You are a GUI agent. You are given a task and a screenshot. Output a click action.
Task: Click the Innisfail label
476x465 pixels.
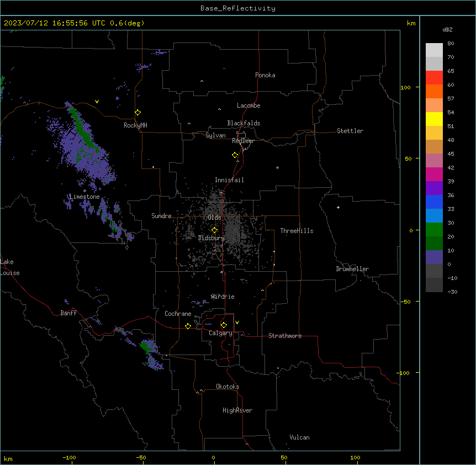click(229, 180)
